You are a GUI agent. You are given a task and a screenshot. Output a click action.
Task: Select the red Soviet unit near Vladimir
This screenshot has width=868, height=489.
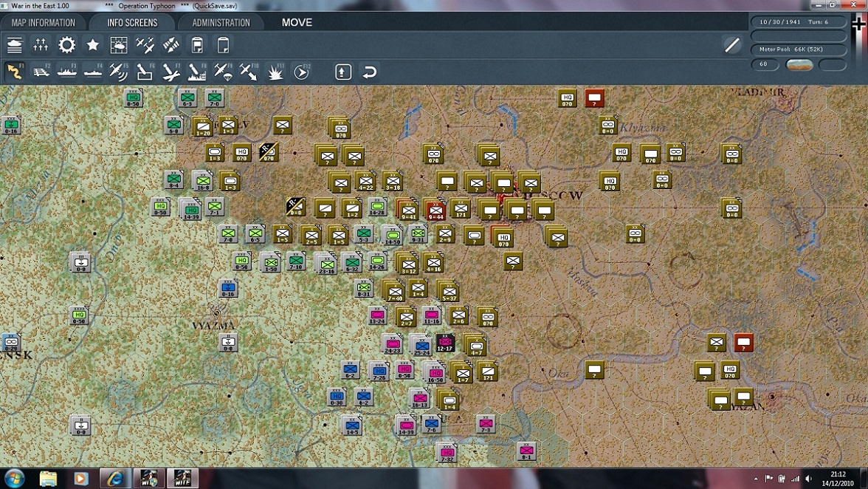(x=594, y=98)
